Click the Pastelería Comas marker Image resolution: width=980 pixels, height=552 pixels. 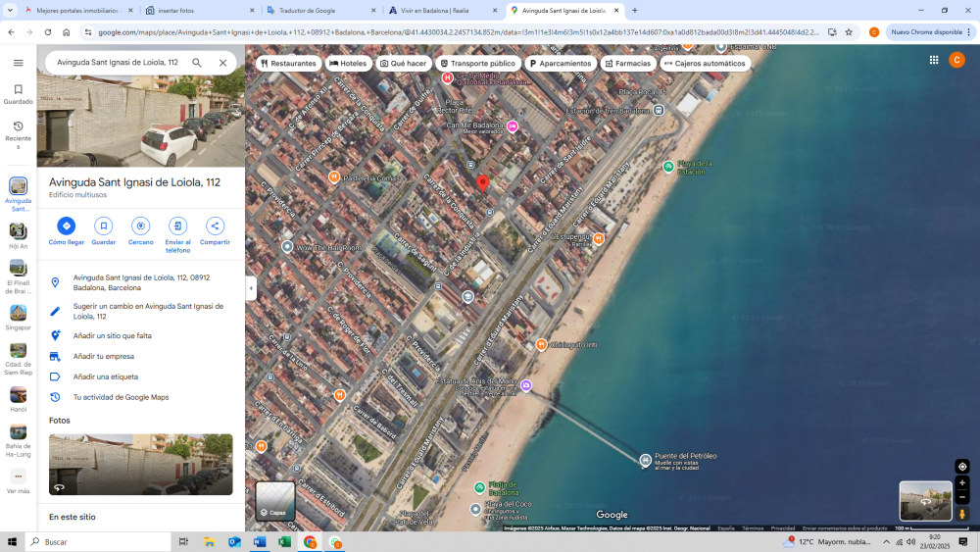[x=334, y=177]
